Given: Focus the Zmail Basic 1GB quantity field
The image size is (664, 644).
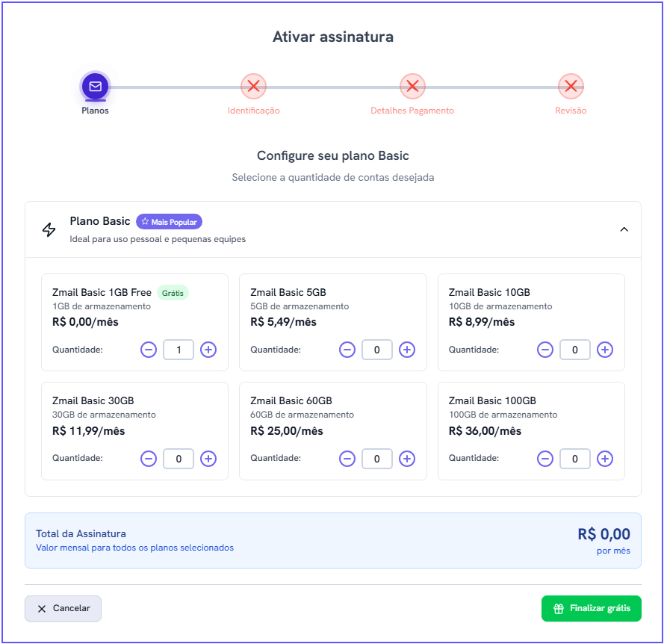Looking at the screenshot, I should [x=179, y=350].
